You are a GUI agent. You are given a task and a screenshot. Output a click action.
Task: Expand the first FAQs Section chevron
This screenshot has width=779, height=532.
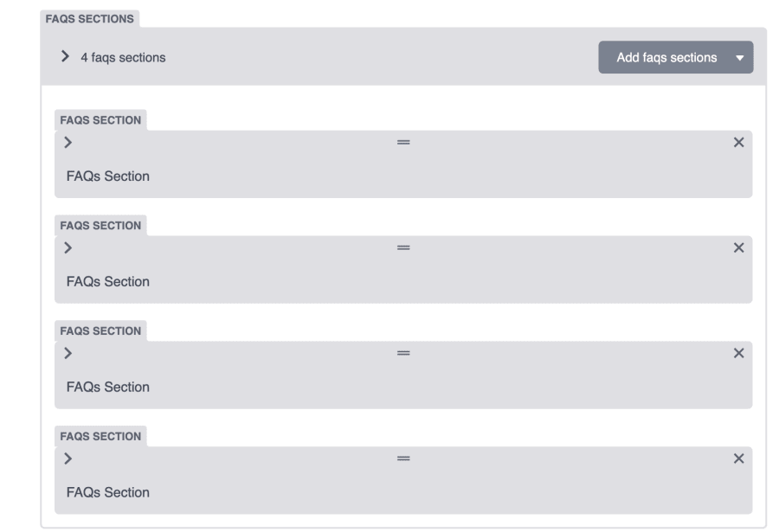[x=68, y=143]
